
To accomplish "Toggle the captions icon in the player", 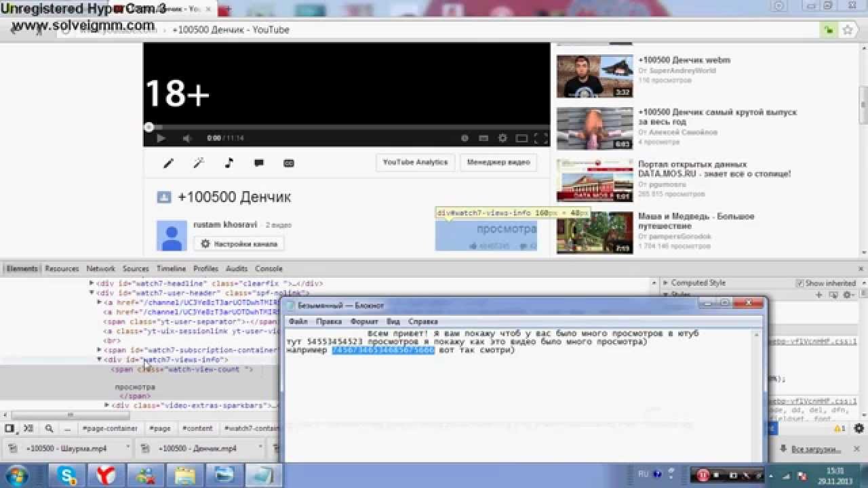I will click(484, 138).
